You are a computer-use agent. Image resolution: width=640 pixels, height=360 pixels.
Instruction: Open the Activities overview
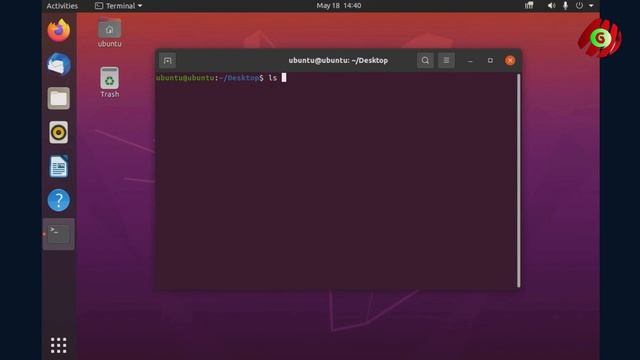[x=62, y=6]
